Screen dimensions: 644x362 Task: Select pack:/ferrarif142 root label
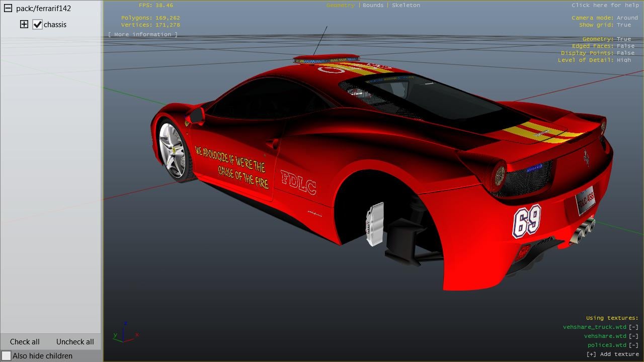tap(43, 9)
